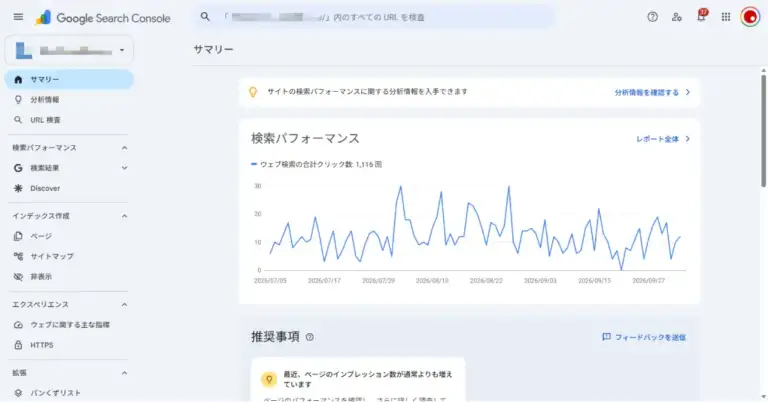This screenshot has width=768, height=402.
Task: Open the notifications bell
Action: pyautogui.click(x=701, y=16)
